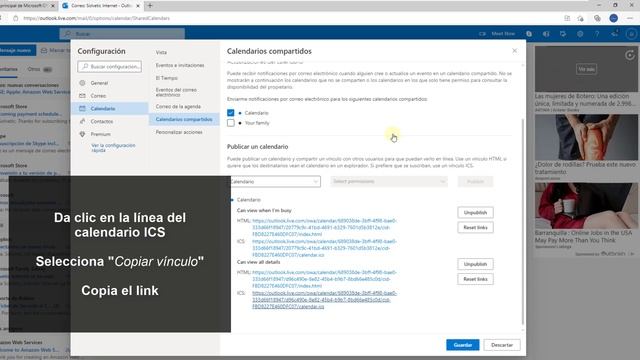
Task: Open the OneNote feed icon in header
Action: click(x=546, y=34)
